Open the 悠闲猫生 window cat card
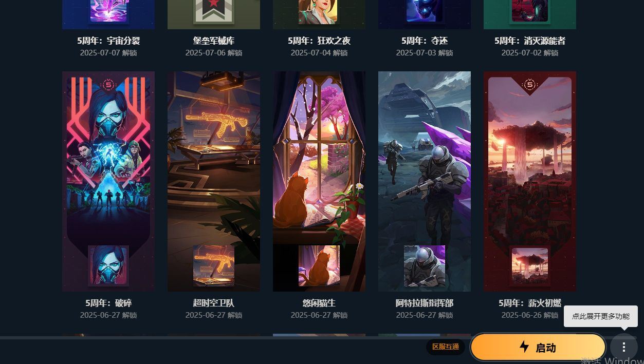 319,181
